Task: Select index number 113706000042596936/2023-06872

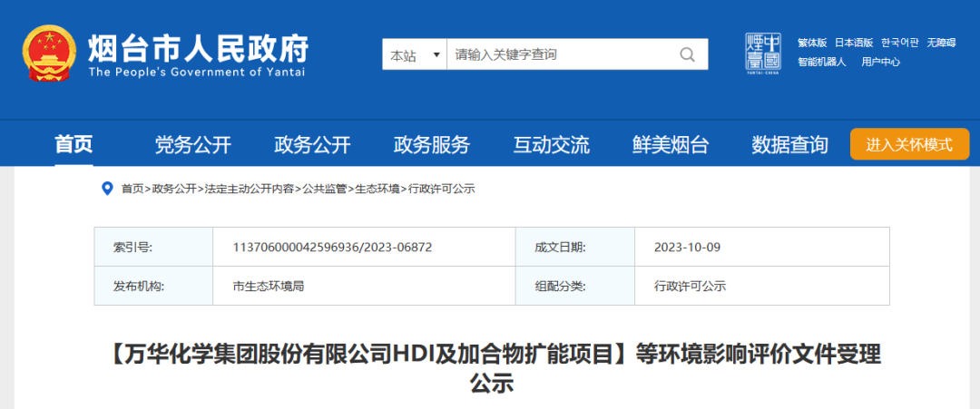Action: pyautogui.click(x=332, y=248)
